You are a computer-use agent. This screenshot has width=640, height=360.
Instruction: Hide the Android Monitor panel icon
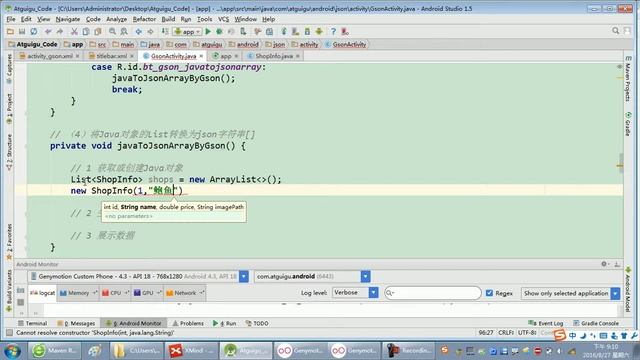[617, 264]
